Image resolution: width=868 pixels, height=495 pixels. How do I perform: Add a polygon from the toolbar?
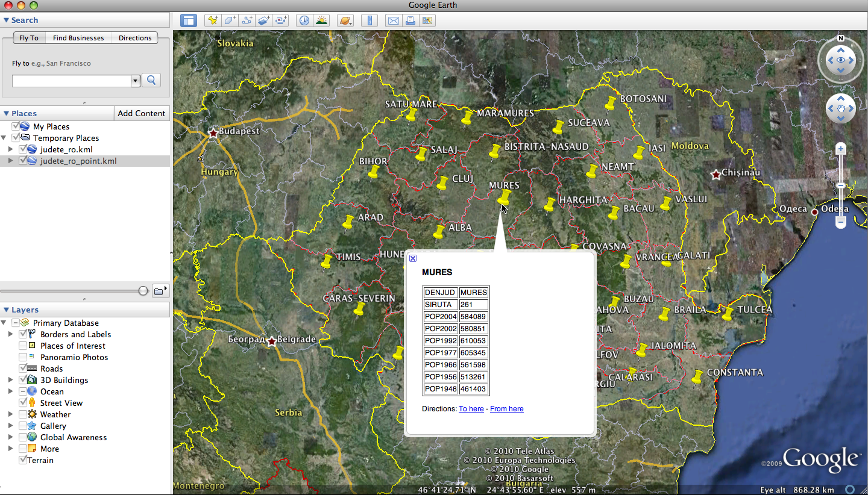[x=230, y=20]
